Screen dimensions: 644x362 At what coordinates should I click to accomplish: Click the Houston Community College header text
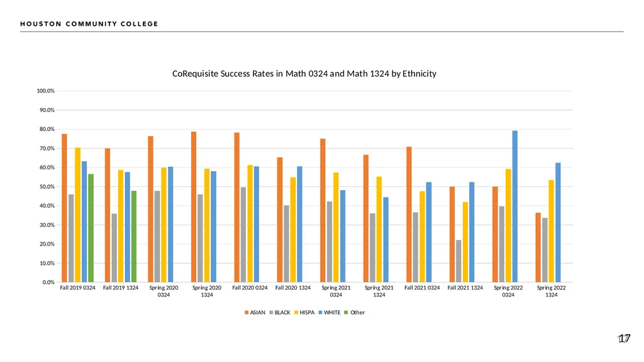(x=89, y=24)
